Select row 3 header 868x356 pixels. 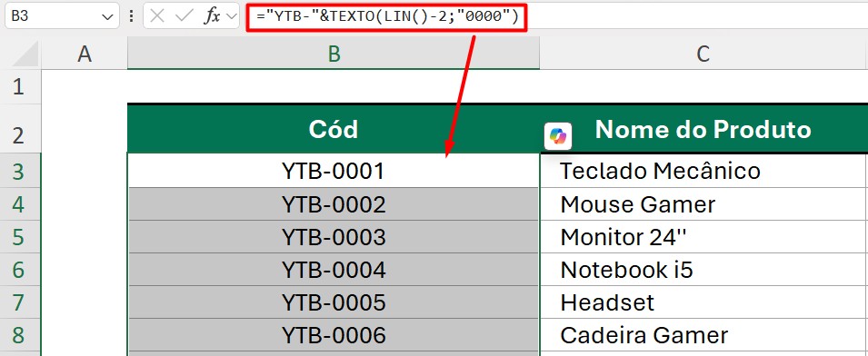19,171
